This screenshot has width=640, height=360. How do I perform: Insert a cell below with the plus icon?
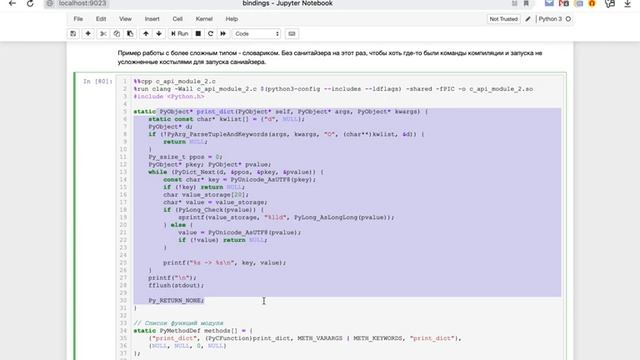(88, 33)
